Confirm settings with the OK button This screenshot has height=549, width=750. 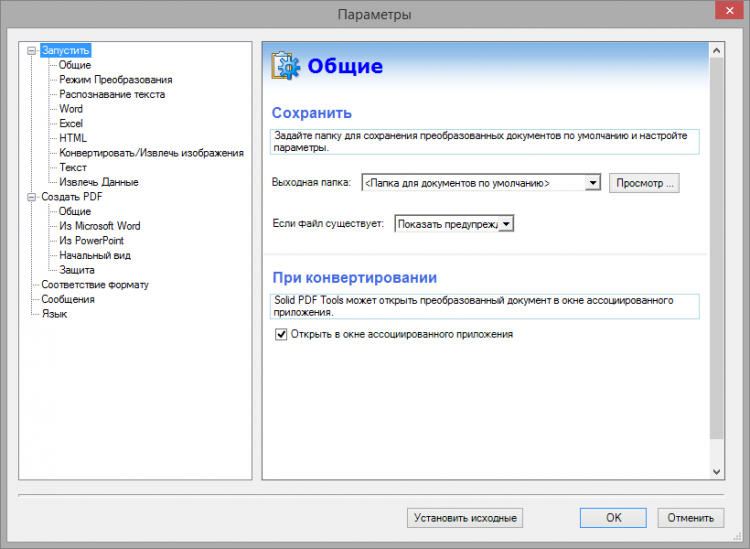pos(613,517)
